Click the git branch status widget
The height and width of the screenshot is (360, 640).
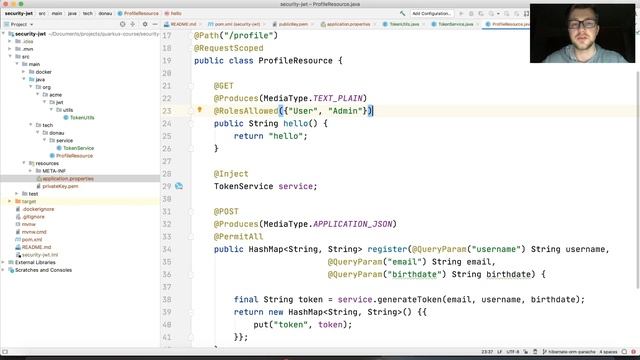pyautogui.click(x=569, y=352)
